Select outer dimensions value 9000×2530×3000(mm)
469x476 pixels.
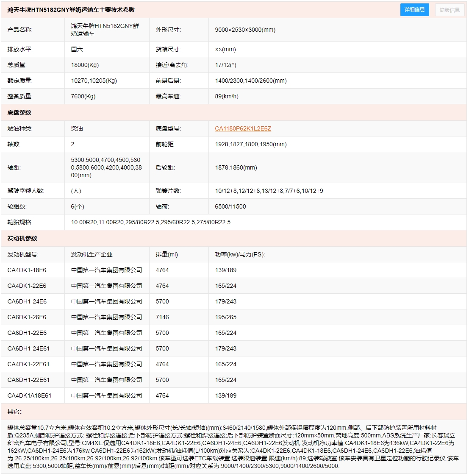245,30
